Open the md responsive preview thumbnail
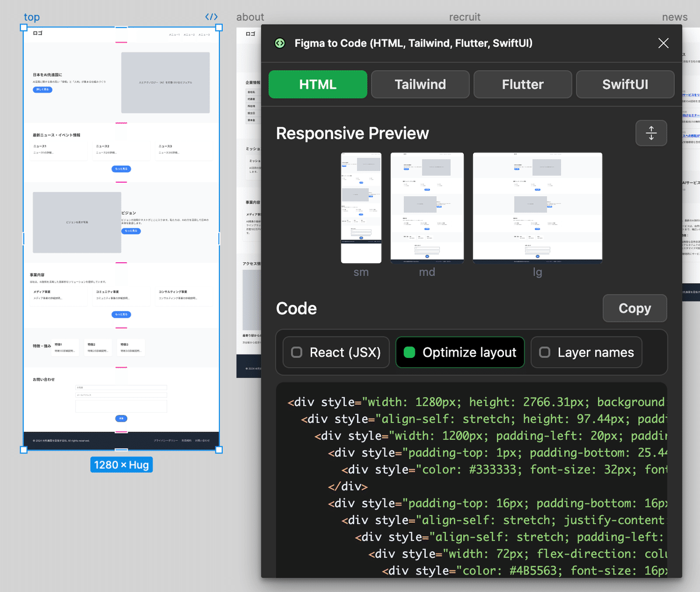Screen dimensions: 700x592 pyautogui.click(x=427, y=208)
